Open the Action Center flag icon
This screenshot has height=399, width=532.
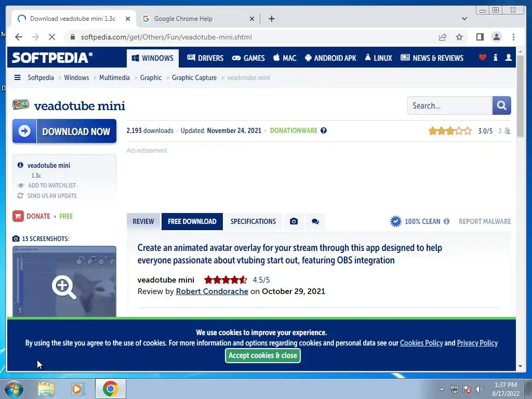coord(467,389)
